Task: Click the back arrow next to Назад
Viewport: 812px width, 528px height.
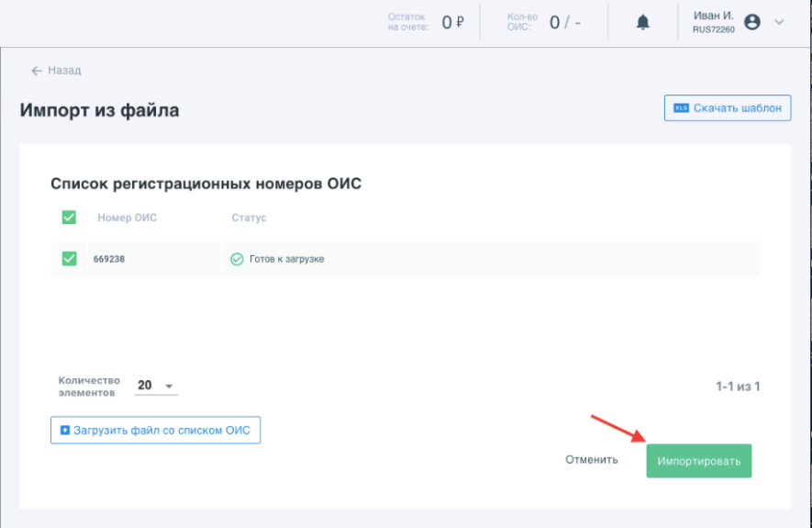Action: (37, 71)
